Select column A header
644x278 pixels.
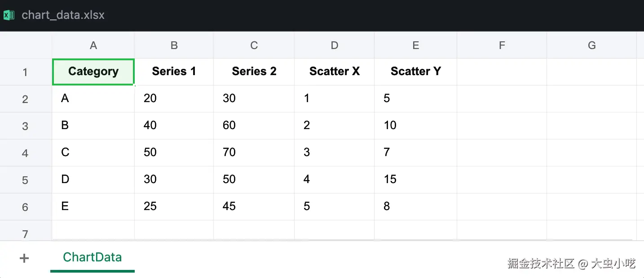pyautogui.click(x=93, y=45)
